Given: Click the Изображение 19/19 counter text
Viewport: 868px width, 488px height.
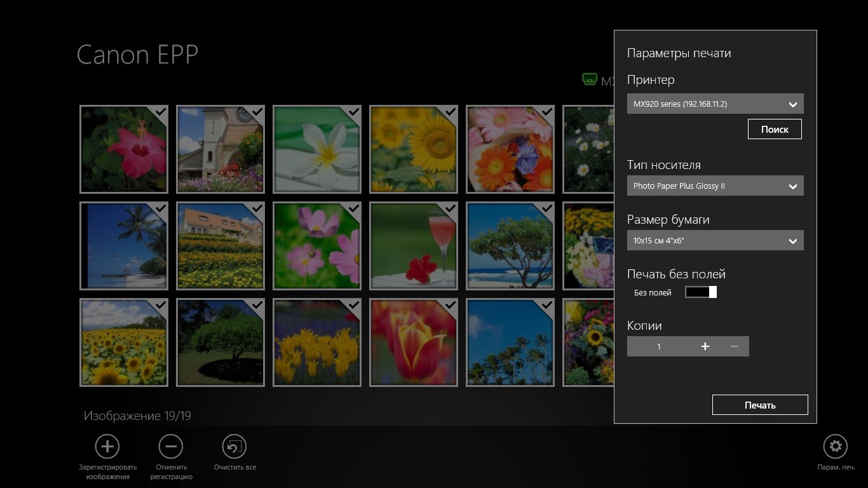Looking at the screenshot, I should pyautogui.click(x=137, y=416).
